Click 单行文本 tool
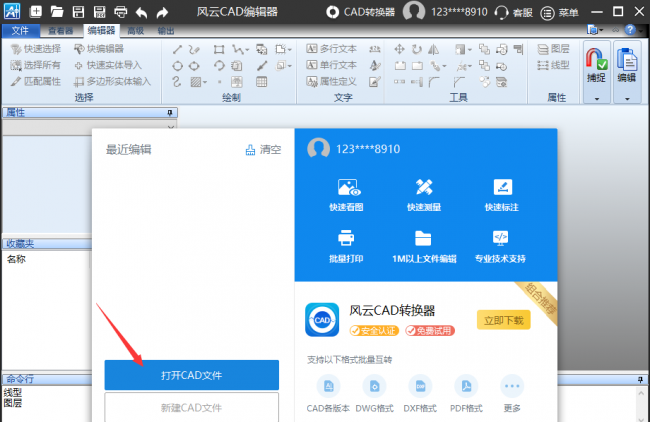The width and height of the screenshot is (650, 422). coord(331,65)
